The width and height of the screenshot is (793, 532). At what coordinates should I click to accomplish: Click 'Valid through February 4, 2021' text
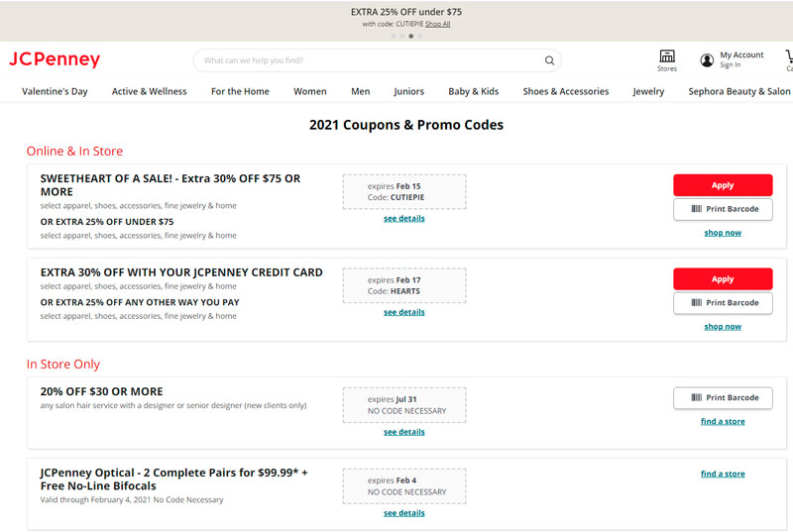click(x=132, y=499)
